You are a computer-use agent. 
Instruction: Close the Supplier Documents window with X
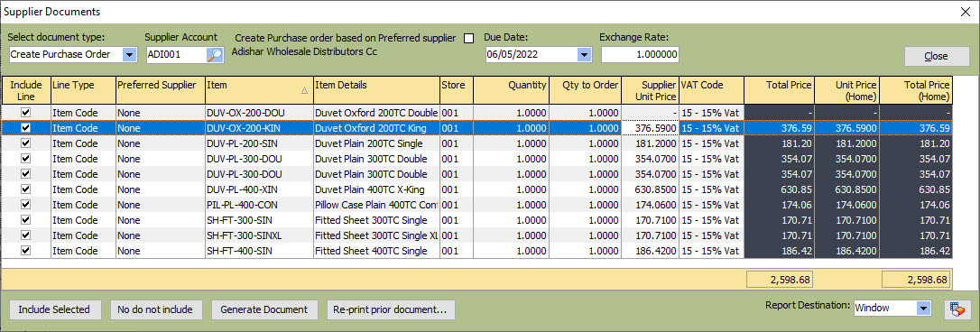pos(965,11)
